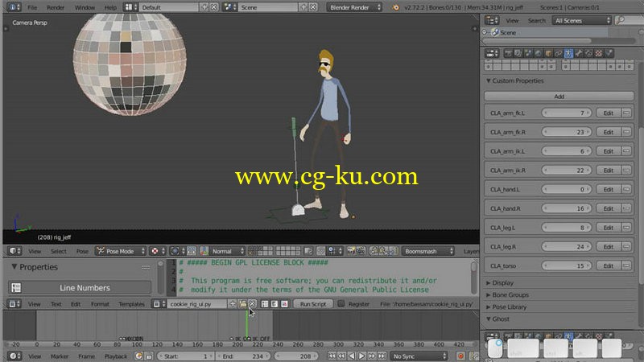Adjust the CLA_leg.L value slider
This screenshot has width=644, height=362.
[566, 228]
